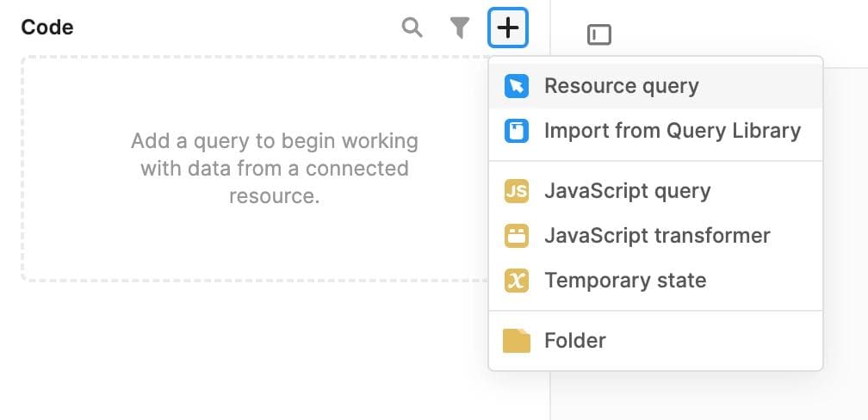Create a new "JavaScript query" from menu
The height and width of the screenshot is (420, 868).
[x=627, y=191]
